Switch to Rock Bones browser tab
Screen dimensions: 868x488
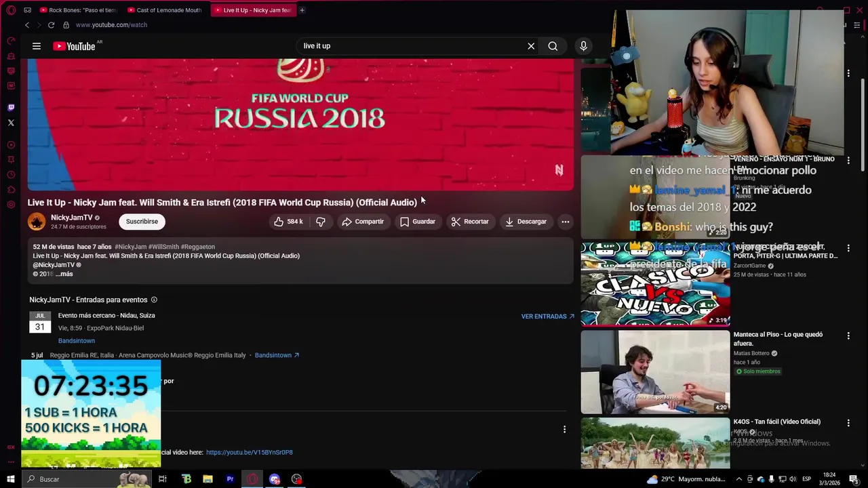coord(78,10)
